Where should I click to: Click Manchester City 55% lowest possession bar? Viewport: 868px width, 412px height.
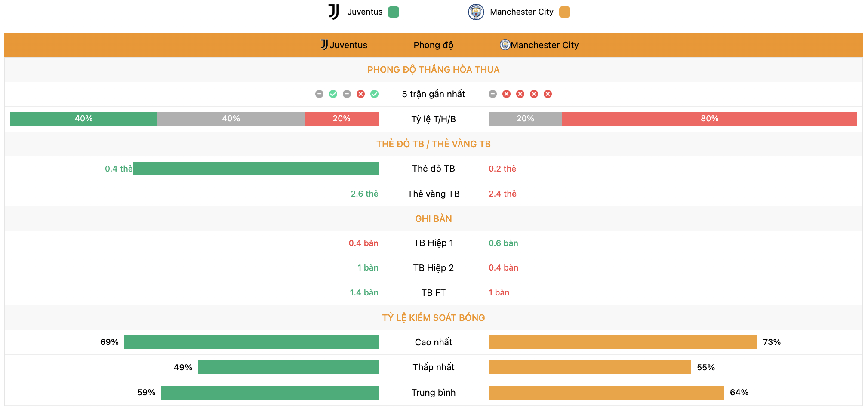590,367
